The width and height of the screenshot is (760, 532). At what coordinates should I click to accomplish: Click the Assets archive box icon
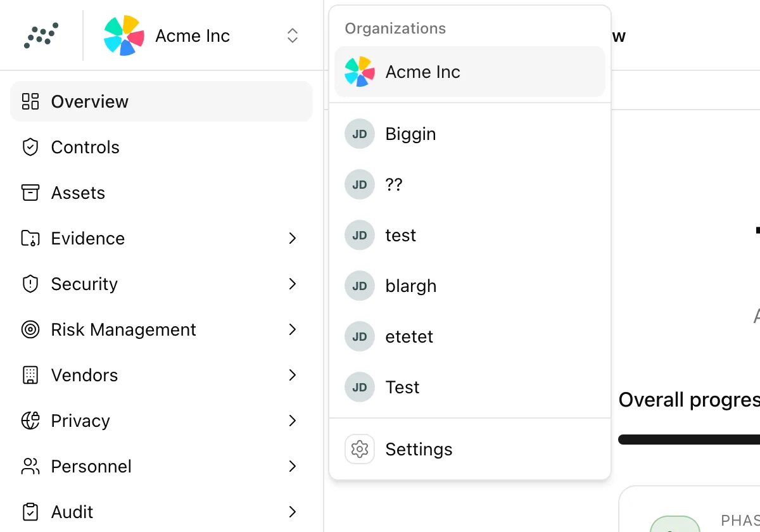click(30, 193)
